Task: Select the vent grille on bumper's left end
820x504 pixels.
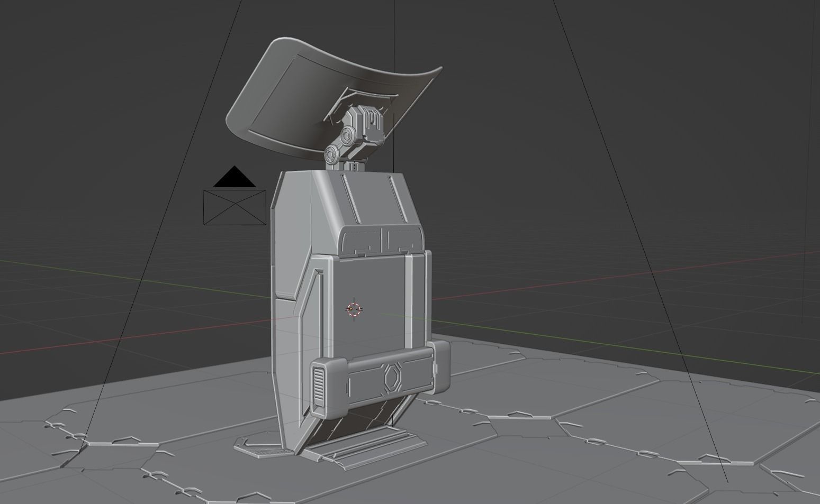Action: click(x=318, y=386)
